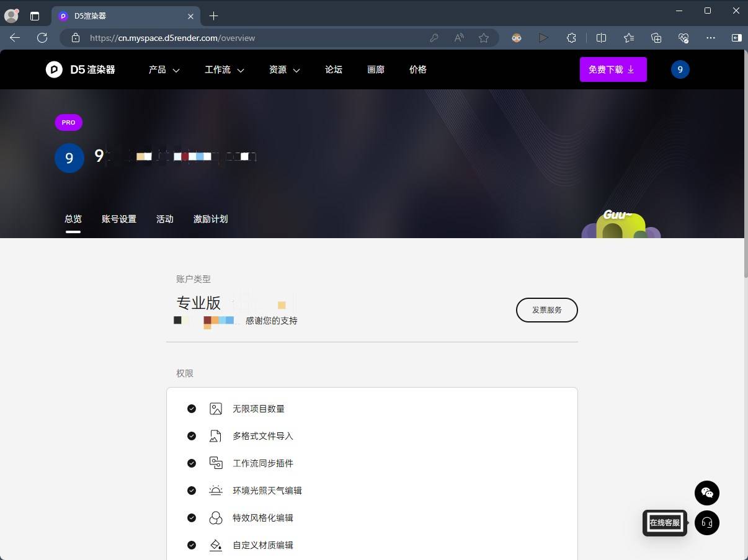Click checkmark beside 工作流同步插件
This screenshot has height=560, width=748.
pyautogui.click(x=192, y=463)
